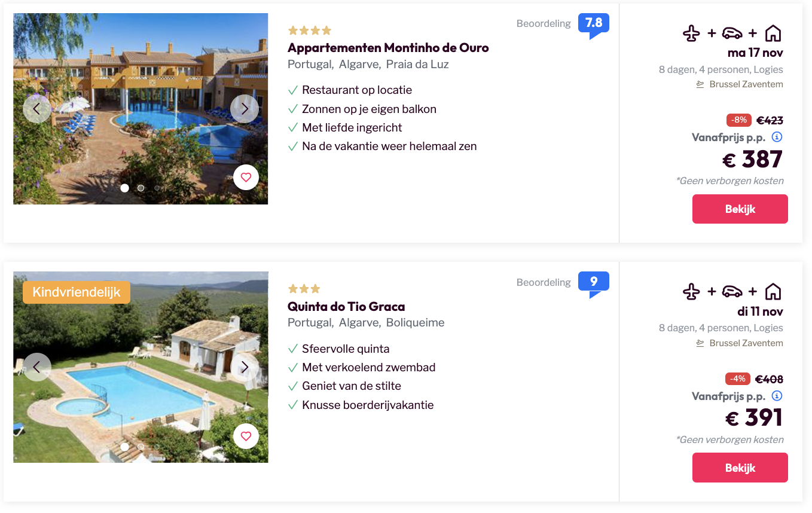Viewport: 812px width, 513px height.
Task: Select second carousel dot on Quinta photo
Action: (x=141, y=447)
